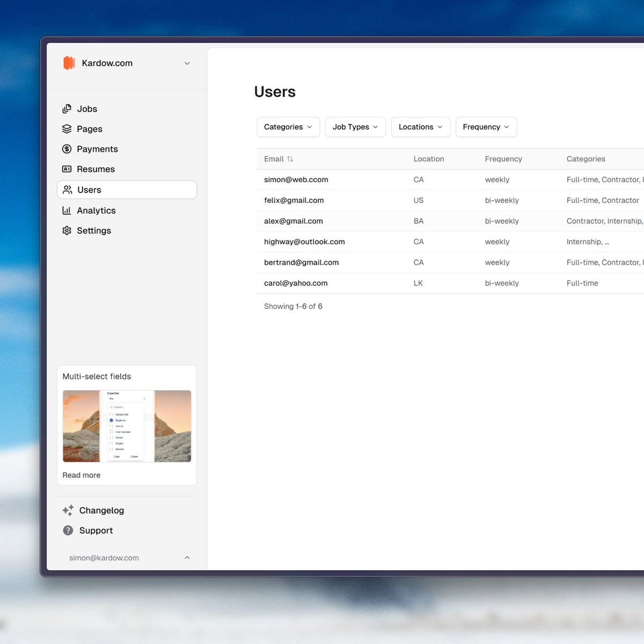Viewport: 644px width, 644px height.
Task: Sort by Email using arrows icon
Action: click(290, 159)
